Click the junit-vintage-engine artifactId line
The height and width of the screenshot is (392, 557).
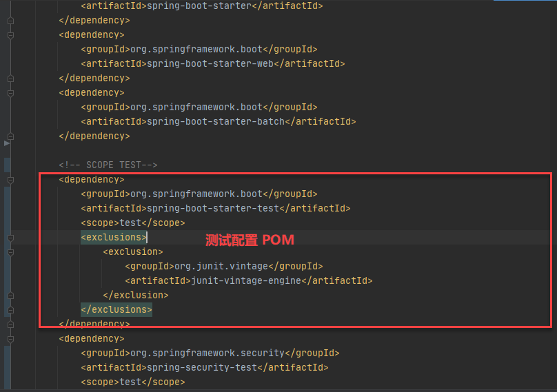click(249, 280)
